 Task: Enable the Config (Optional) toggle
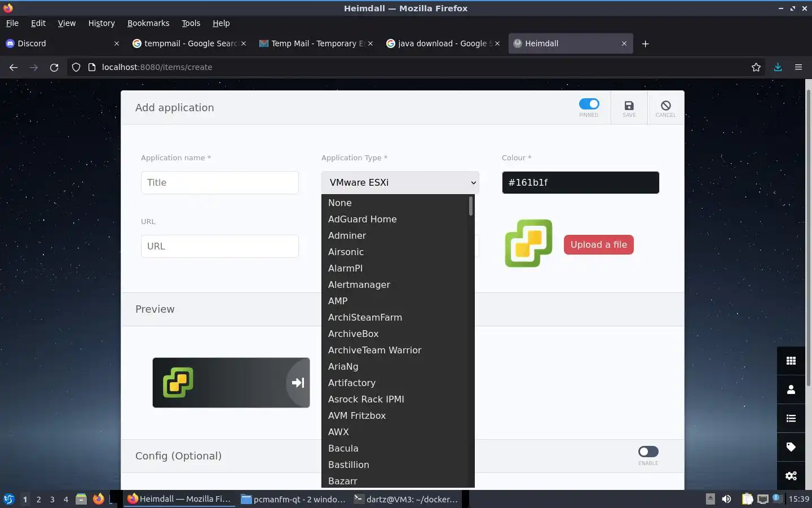pos(648,452)
